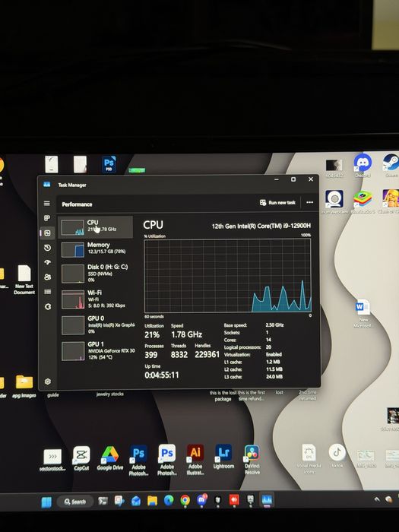Viewport: 399px width, 532px height.
Task: Select the New Microsoft Word document icon
Action: 363,313
